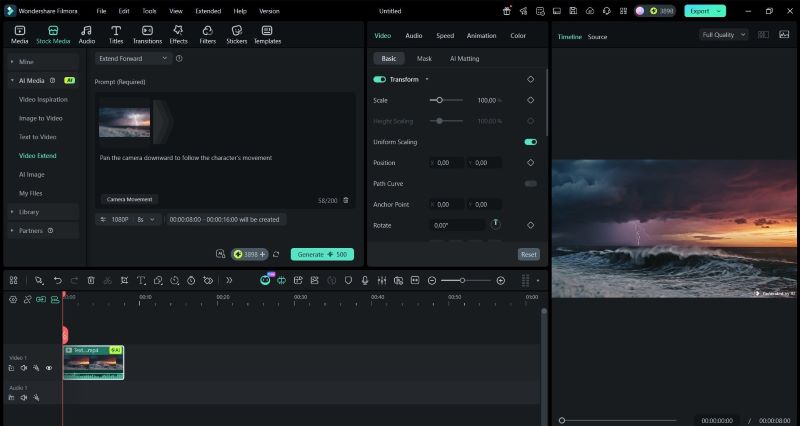Adjust the timeline zoom slider
The width and height of the screenshot is (800, 426).
click(x=466, y=281)
